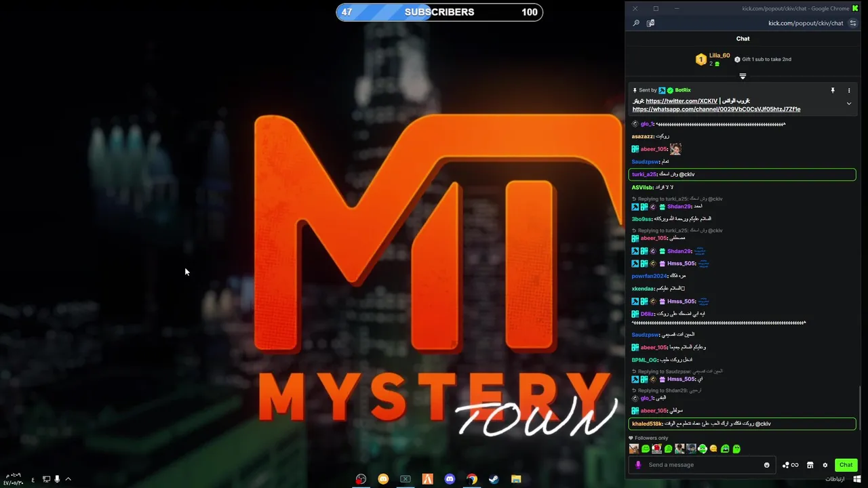Click the gold rank 1 badge
The height and width of the screenshot is (488, 868).
(701, 60)
